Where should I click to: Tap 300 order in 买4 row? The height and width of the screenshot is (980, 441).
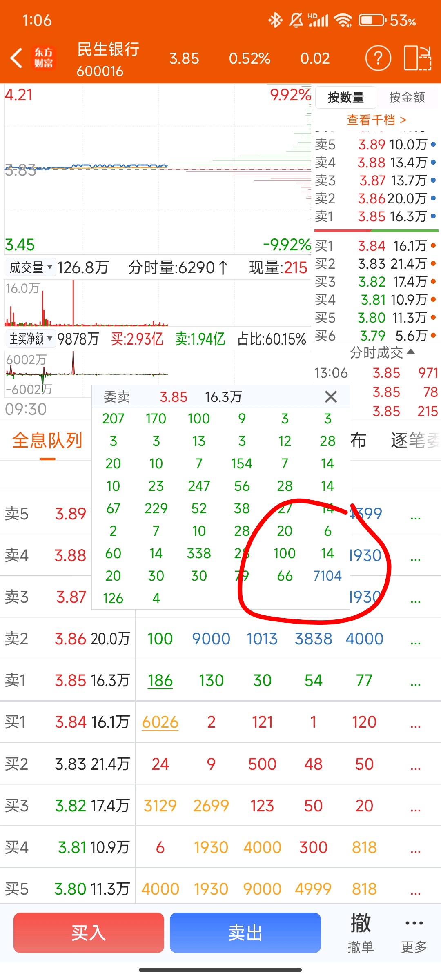click(313, 847)
